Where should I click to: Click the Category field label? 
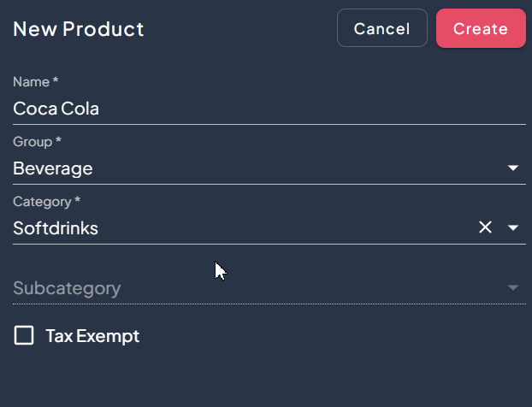pyautogui.click(x=46, y=202)
